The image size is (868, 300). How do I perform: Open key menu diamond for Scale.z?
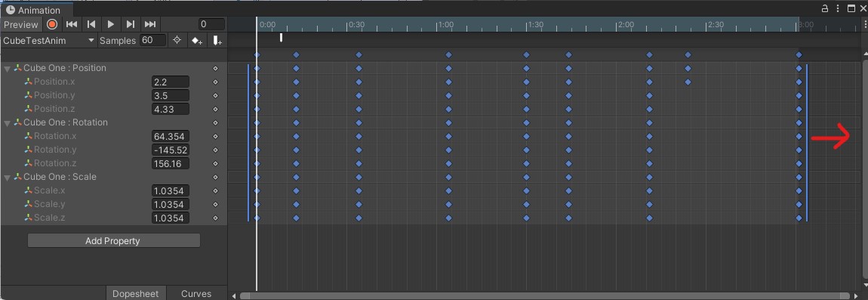point(216,218)
